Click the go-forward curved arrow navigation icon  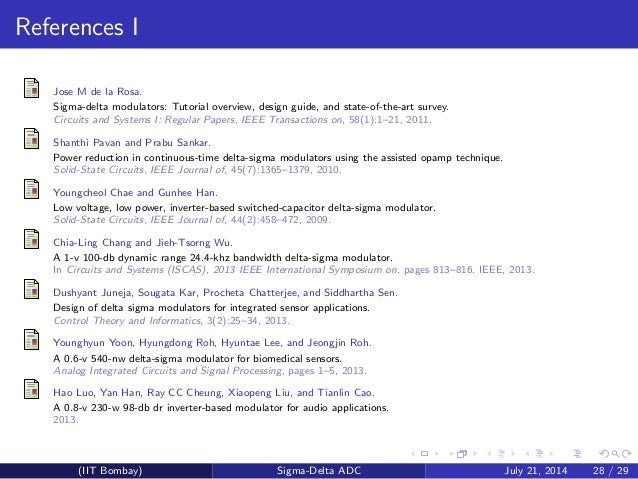[627, 453]
